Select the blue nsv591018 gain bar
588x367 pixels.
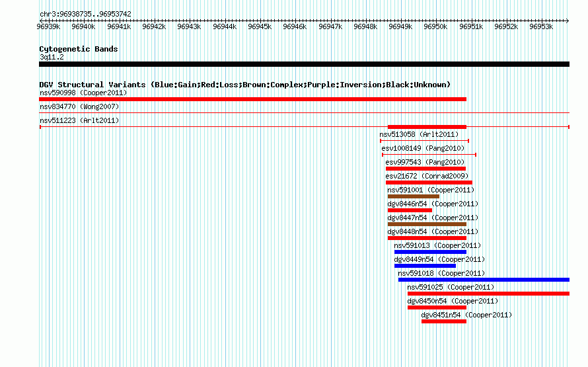[484, 280]
